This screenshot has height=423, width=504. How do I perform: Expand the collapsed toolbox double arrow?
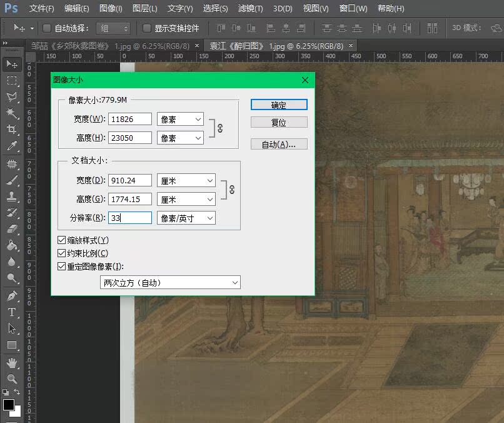(5, 43)
